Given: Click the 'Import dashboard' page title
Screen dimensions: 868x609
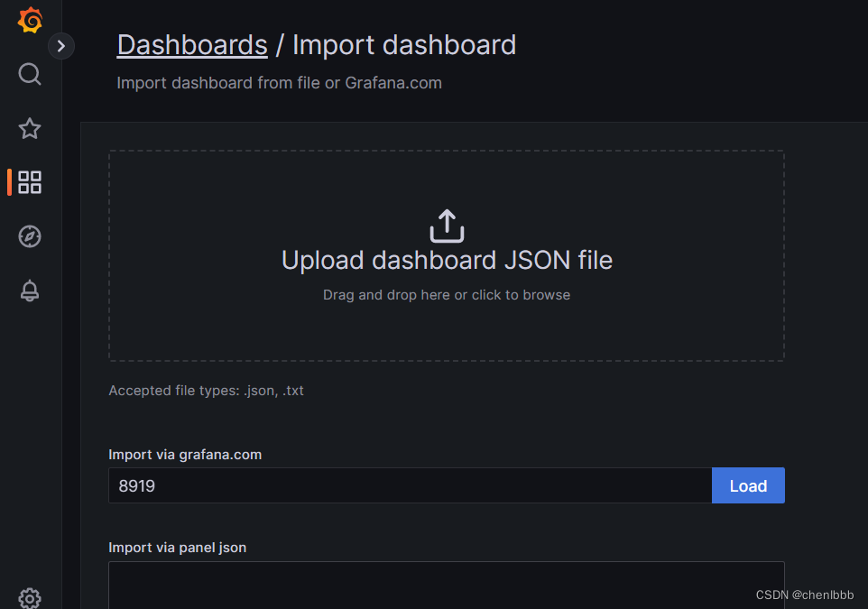Looking at the screenshot, I should click(x=404, y=45).
